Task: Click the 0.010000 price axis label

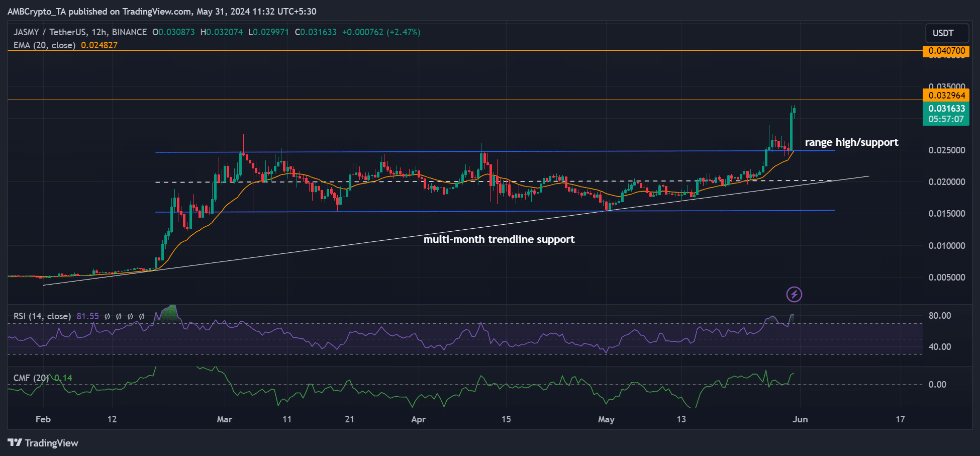Action: [x=947, y=246]
